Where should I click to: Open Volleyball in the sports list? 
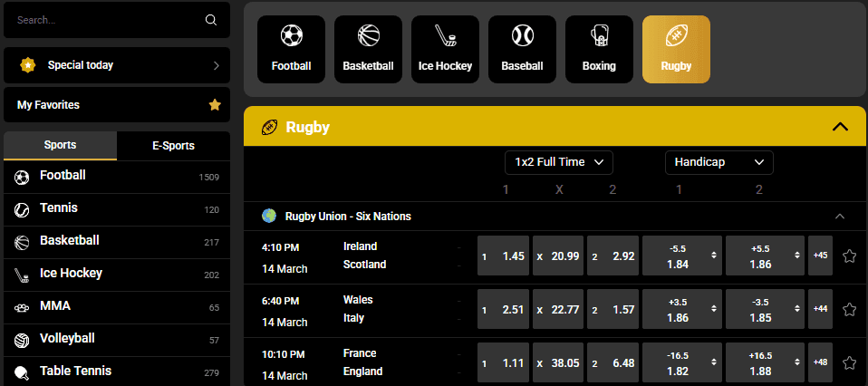tap(117, 340)
